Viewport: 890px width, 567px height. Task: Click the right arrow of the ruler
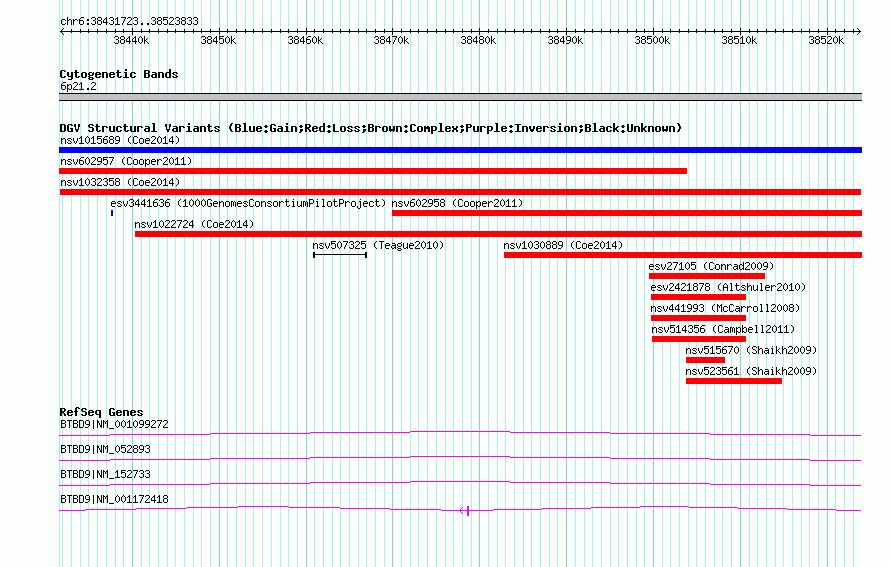point(859,32)
